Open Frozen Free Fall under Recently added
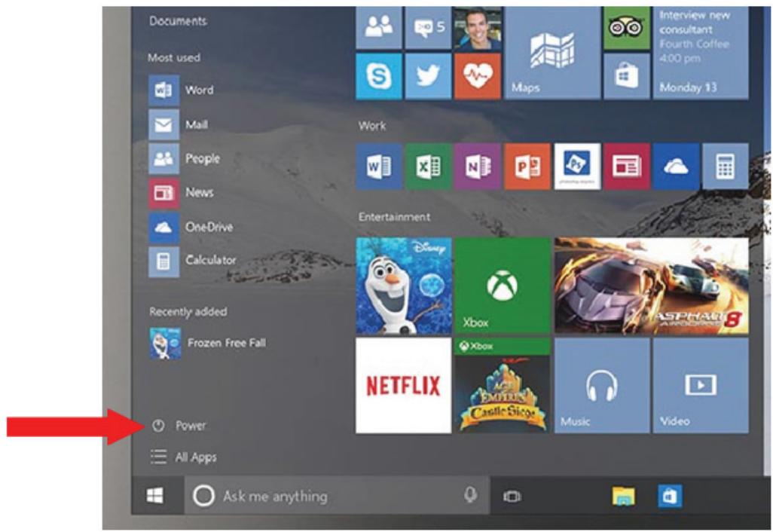The width and height of the screenshot is (773, 532). point(207,343)
